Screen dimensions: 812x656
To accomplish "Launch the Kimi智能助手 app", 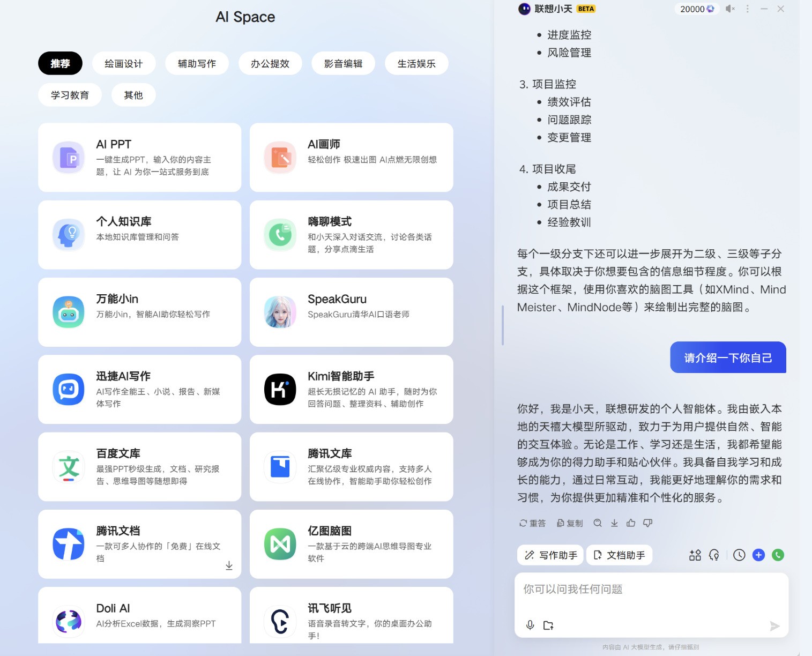I will 351,389.
